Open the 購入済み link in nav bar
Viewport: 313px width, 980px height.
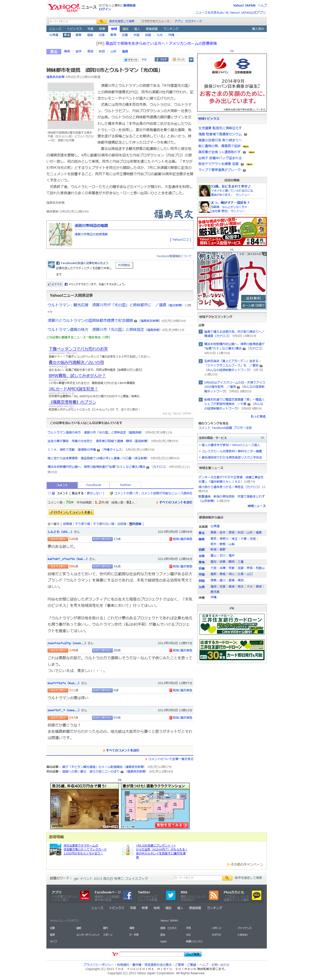[x=258, y=29]
